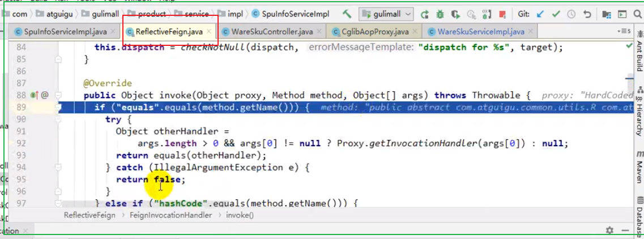Screen dimensions: 644x239
Task: Collapse the invoke method fold at line 88
Action: click(x=58, y=95)
